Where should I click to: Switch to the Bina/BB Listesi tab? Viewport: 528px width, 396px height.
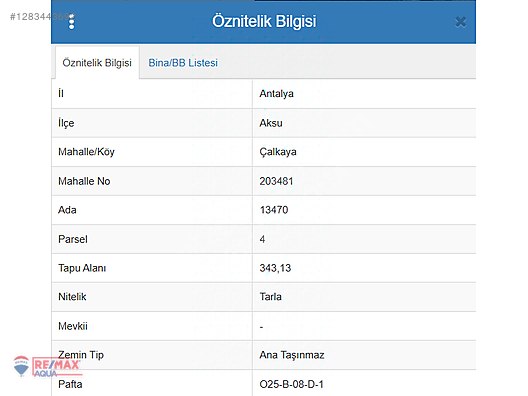click(183, 63)
